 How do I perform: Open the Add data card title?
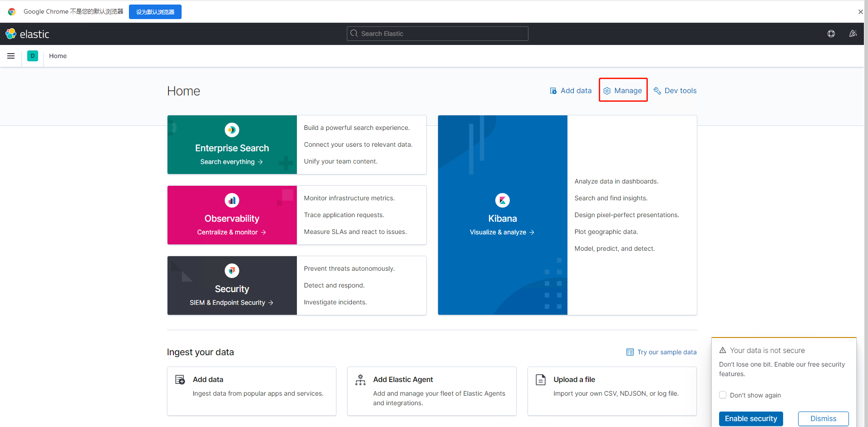click(208, 380)
